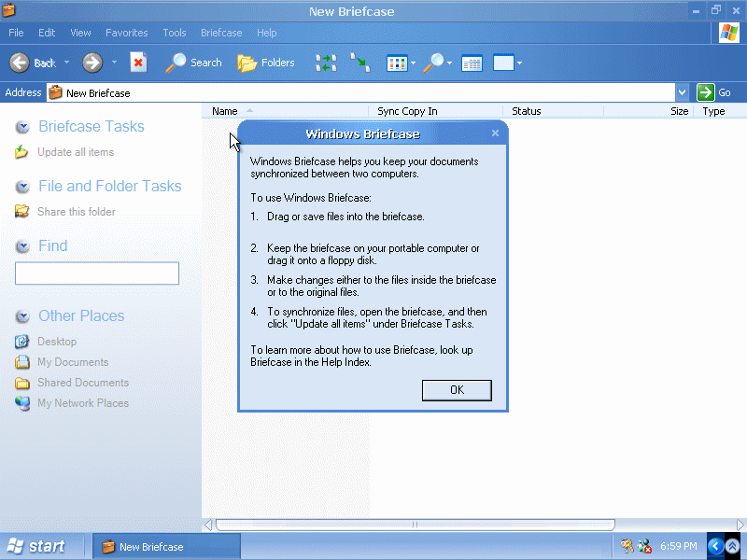Open the Help menu
This screenshot has width=747, height=560.
[266, 33]
